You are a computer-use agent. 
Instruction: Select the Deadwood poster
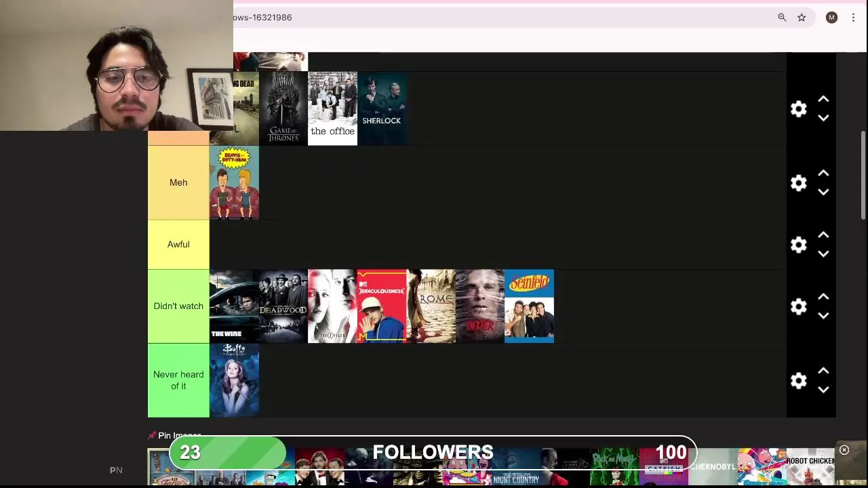(x=283, y=306)
